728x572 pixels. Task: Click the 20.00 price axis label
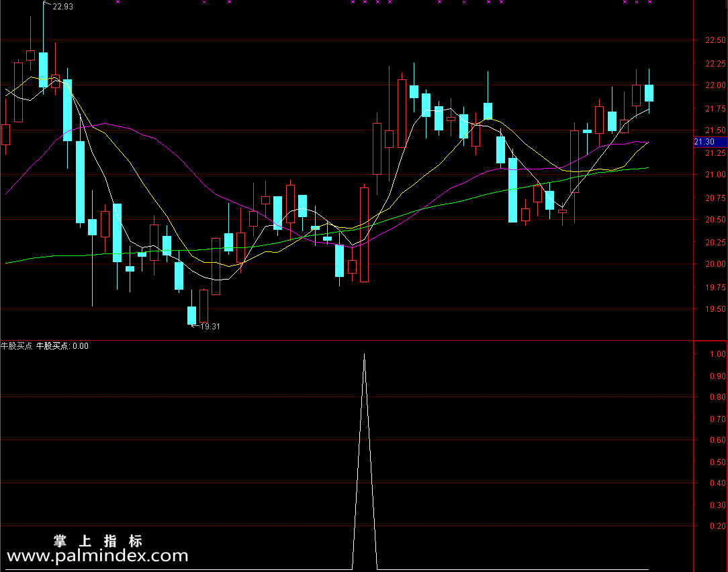point(715,264)
